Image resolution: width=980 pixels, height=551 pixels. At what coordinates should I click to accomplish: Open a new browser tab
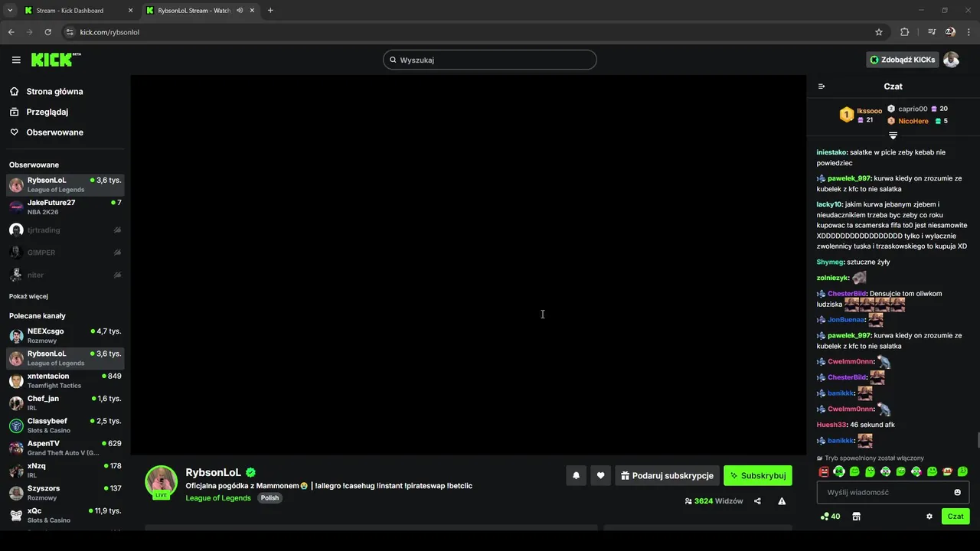270,11
